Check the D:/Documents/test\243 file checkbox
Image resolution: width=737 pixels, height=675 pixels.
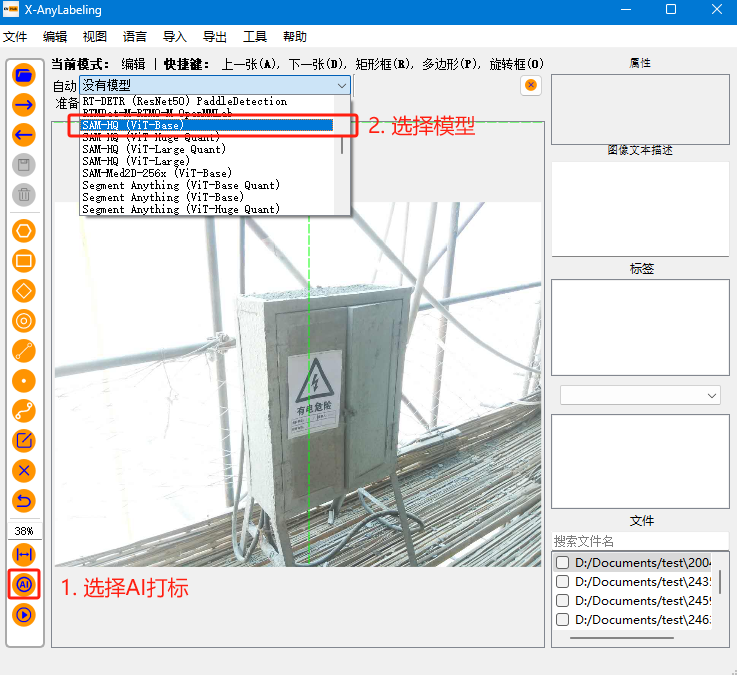pos(562,581)
